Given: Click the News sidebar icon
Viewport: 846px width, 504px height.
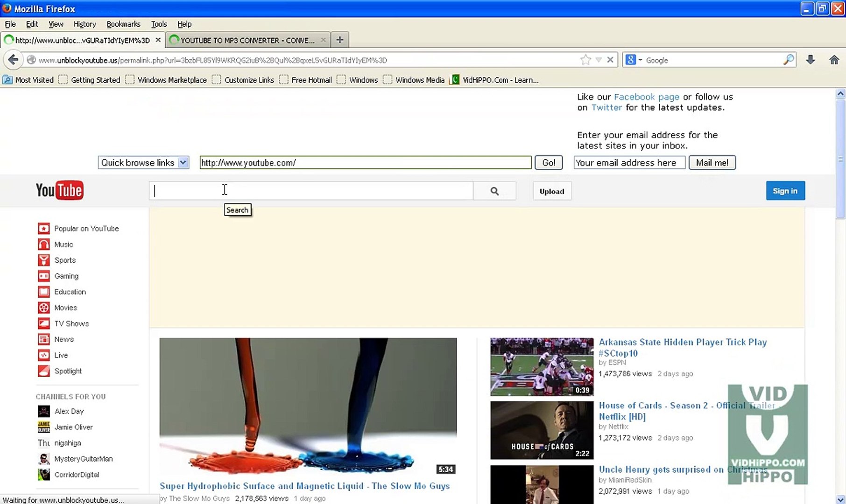Looking at the screenshot, I should click(43, 339).
